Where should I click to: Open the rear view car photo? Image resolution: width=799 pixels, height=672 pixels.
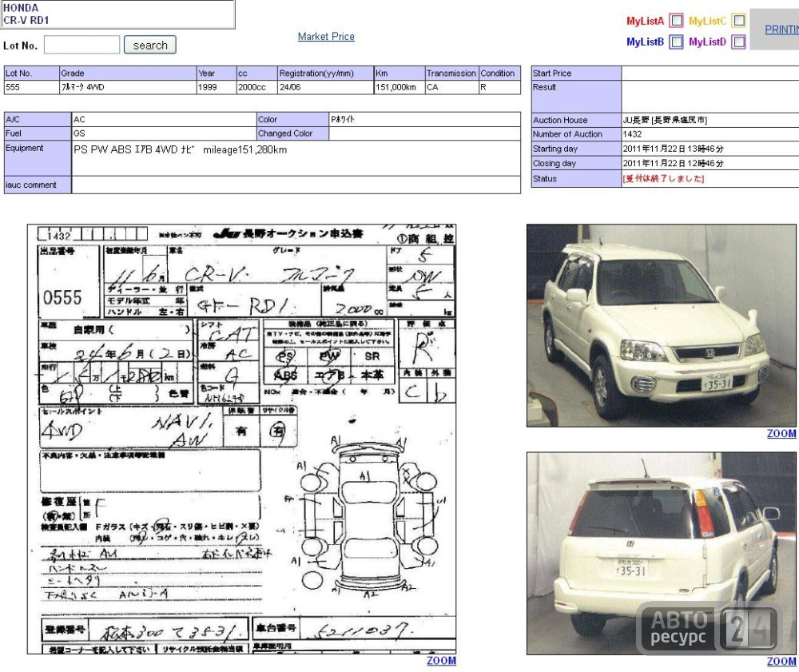662,553
